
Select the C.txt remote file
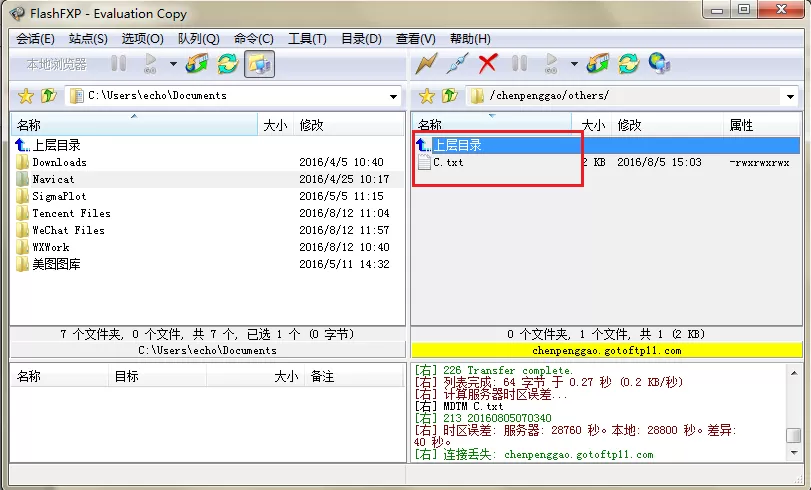point(448,162)
